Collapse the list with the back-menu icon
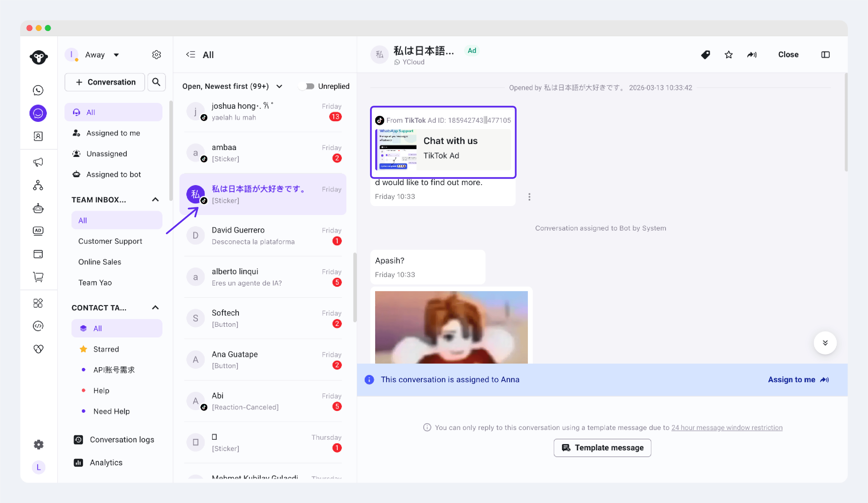Viewport: 868px width, 503px height. (x=191, y=54)
